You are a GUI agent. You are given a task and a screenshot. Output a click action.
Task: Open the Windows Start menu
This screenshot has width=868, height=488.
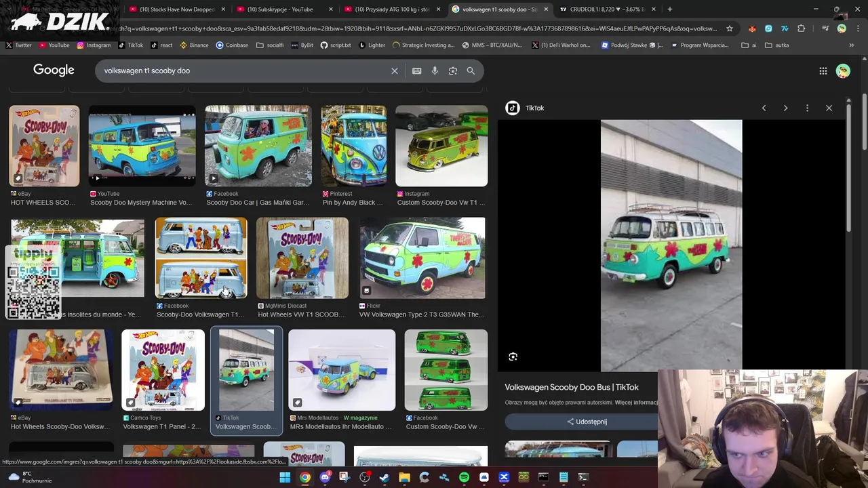285,477
